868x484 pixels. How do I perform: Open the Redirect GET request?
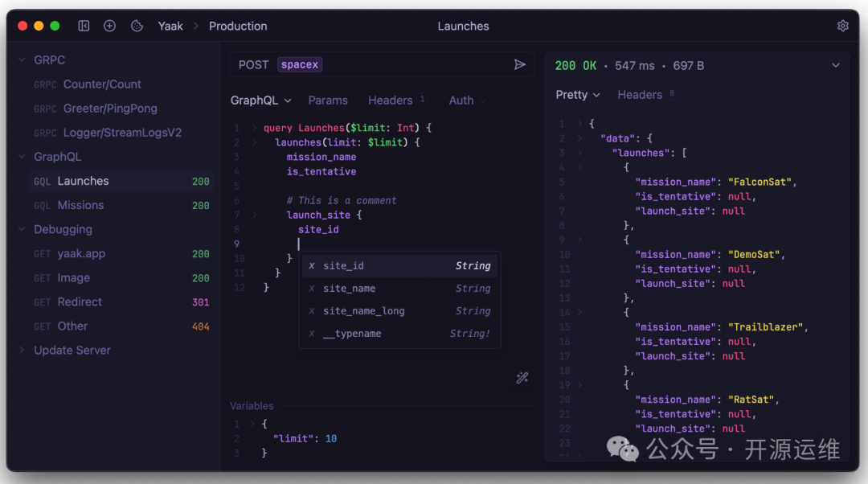[80, 302]
